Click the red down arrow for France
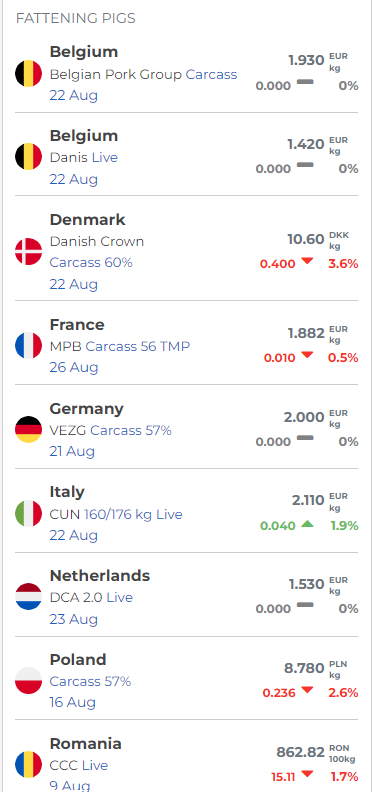Screen dimensions: 372x792 tap(307, 356)
